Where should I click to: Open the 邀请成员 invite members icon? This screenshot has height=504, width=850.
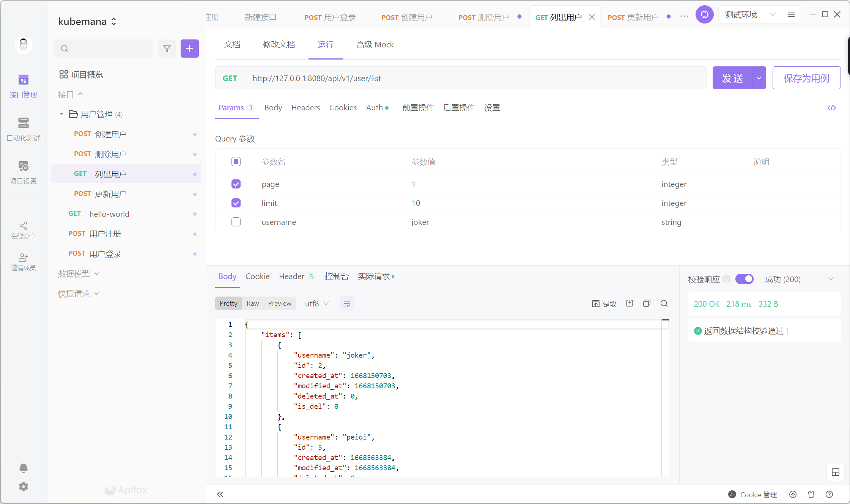23,262
